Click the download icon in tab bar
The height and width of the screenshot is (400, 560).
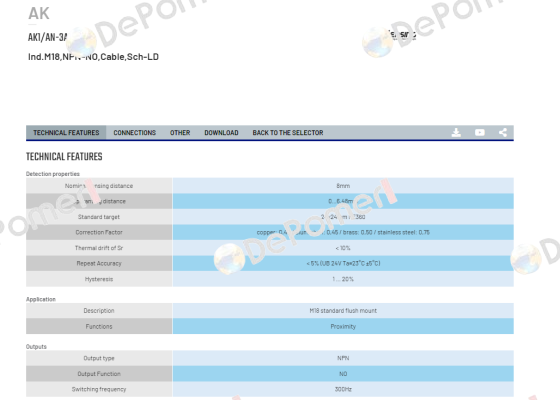click(x=456, y=132)
